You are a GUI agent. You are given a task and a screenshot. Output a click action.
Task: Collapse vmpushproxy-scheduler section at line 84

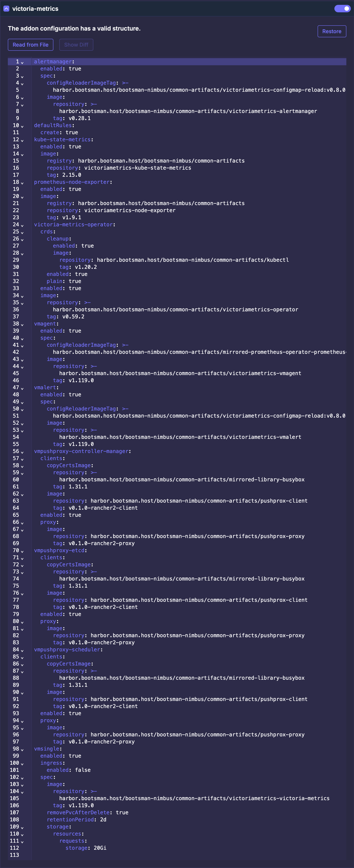tap(22, 650)
